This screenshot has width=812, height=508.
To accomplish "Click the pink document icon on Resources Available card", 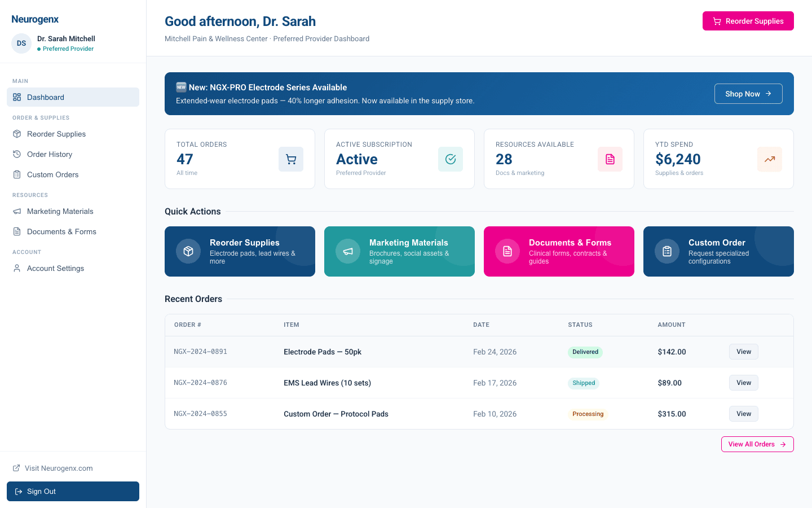I will [610, 159].
